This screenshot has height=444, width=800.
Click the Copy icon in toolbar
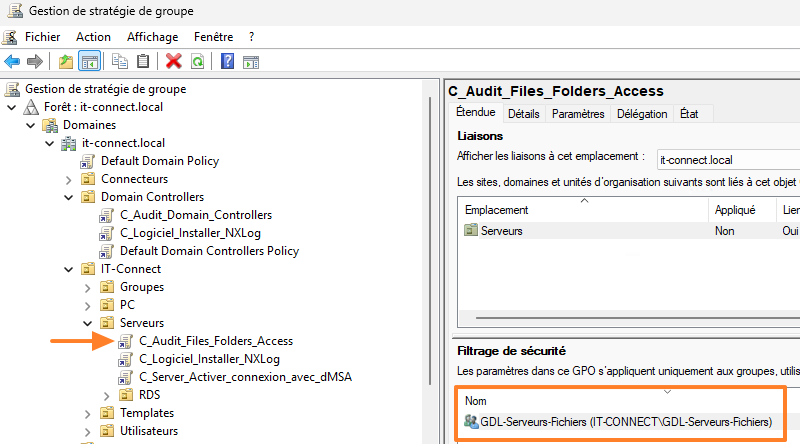tap(120, 62)
